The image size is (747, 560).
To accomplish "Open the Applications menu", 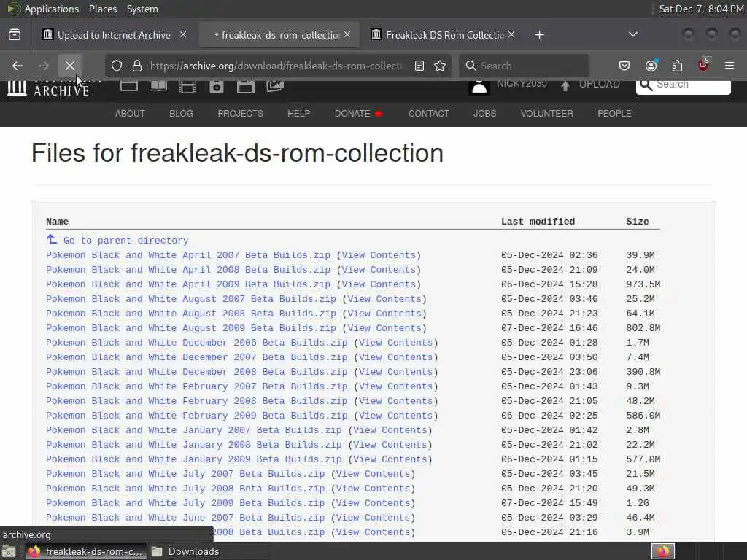I will pyautogui.click(x=52, y=9).
